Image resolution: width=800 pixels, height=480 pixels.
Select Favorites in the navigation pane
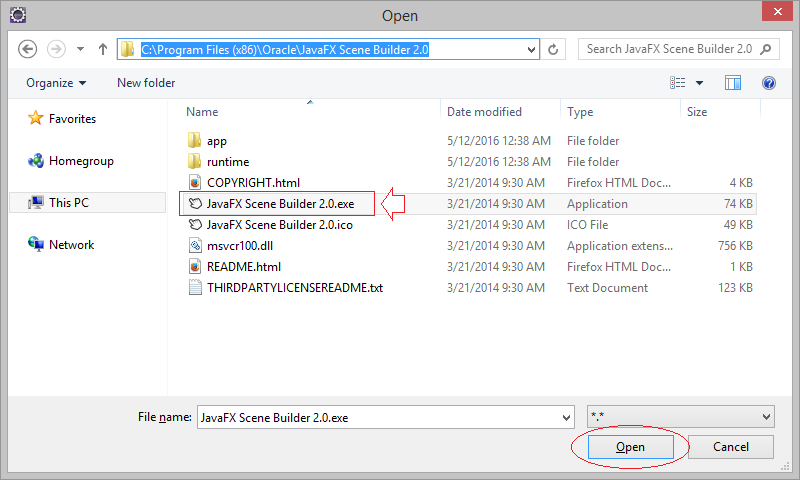click(x=72, y=118)
